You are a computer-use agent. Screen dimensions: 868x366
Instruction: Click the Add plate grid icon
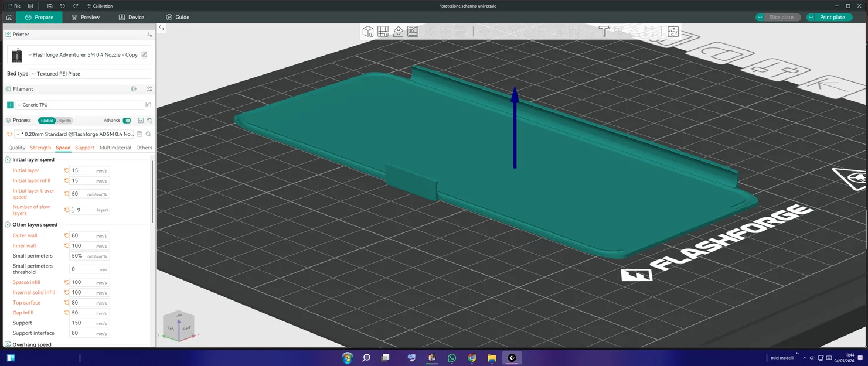click(383, 32)
